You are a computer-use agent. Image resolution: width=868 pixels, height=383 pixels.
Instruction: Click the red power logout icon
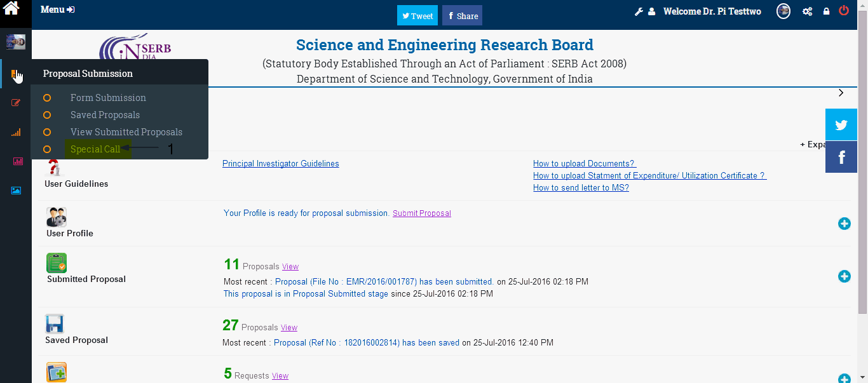pyautogui.click(x=844, y=10)
